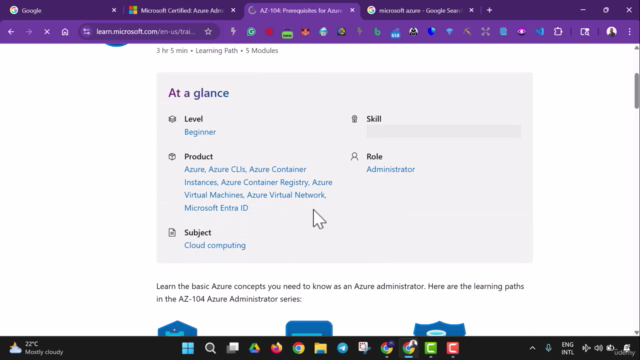The height and width of the screenshot is (360, 640).
Task: Show hidden system tray icons
Action: click(532, 348)
